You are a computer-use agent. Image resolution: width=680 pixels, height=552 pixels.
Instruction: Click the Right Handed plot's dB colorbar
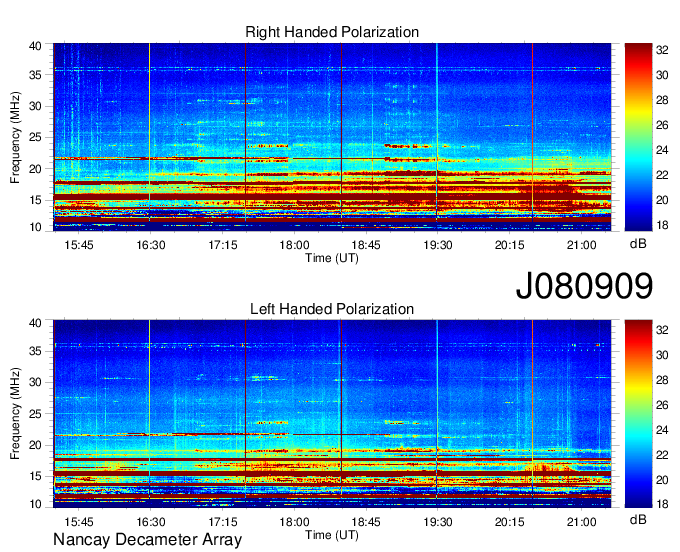coord(638,137)
